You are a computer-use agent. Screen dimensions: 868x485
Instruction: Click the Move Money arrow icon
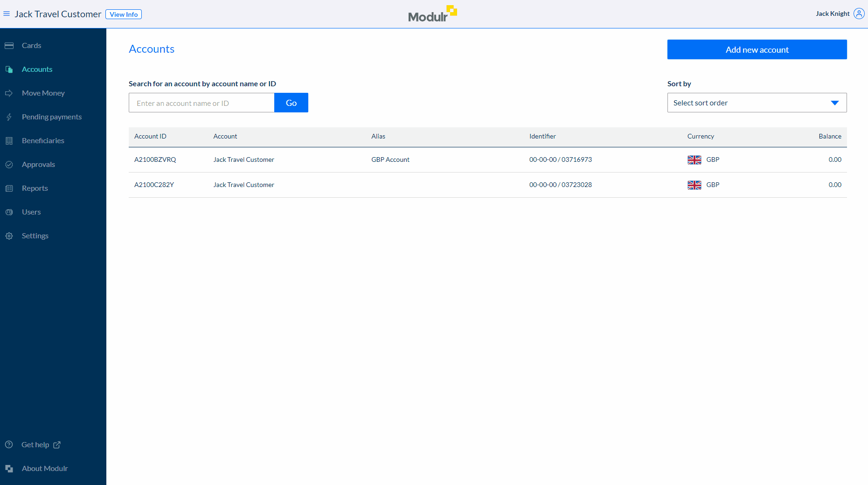point(9,93)
